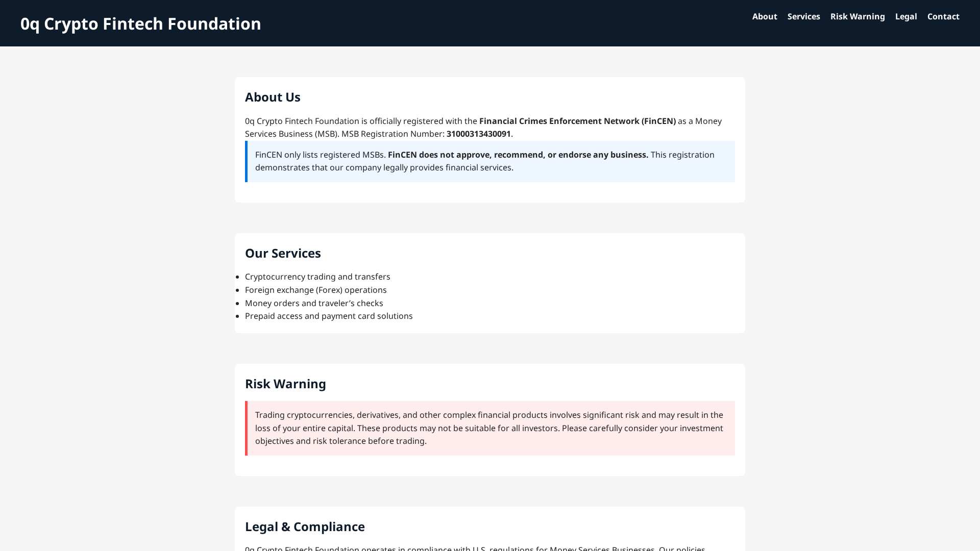Select the Prepaid access and payment card solutions item
The width and height of the screenshot is (980, 551).
[329, 316]
